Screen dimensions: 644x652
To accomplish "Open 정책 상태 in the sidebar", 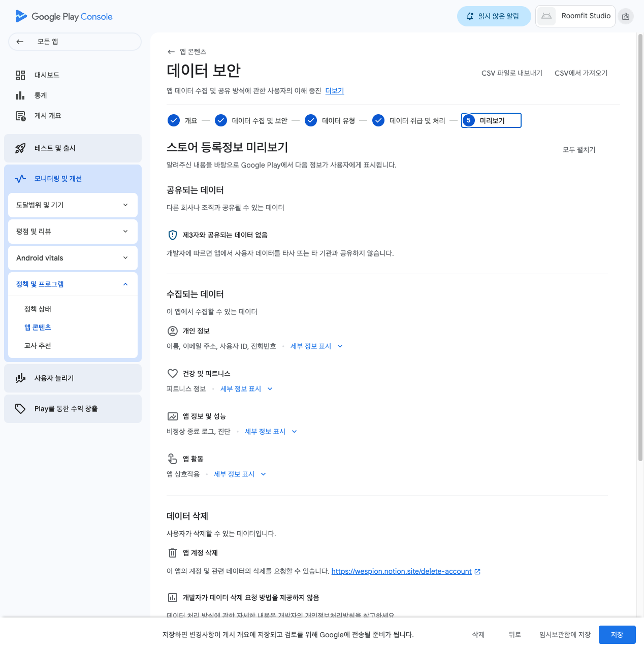I will pyautogui.click(x=38, y=309).
